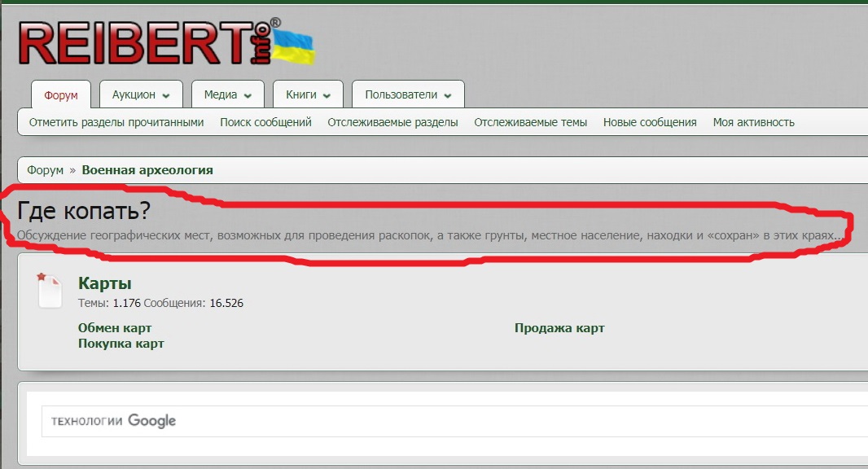
Task: Click the Темы: 1.176 count text
Action: [109, 303]
